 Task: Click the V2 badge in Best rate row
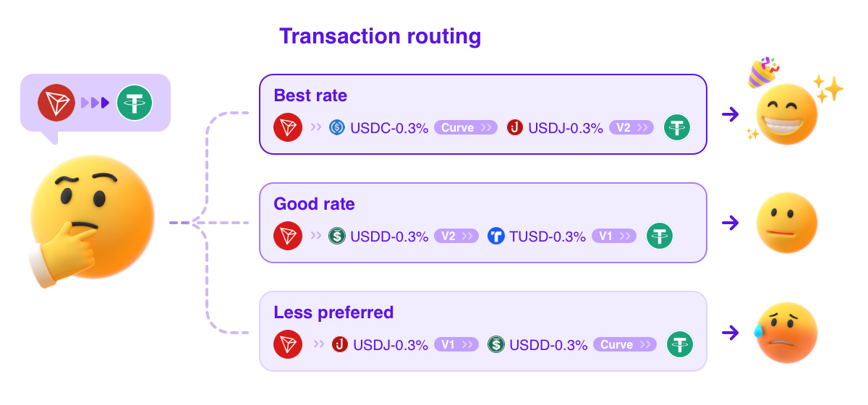631,128
